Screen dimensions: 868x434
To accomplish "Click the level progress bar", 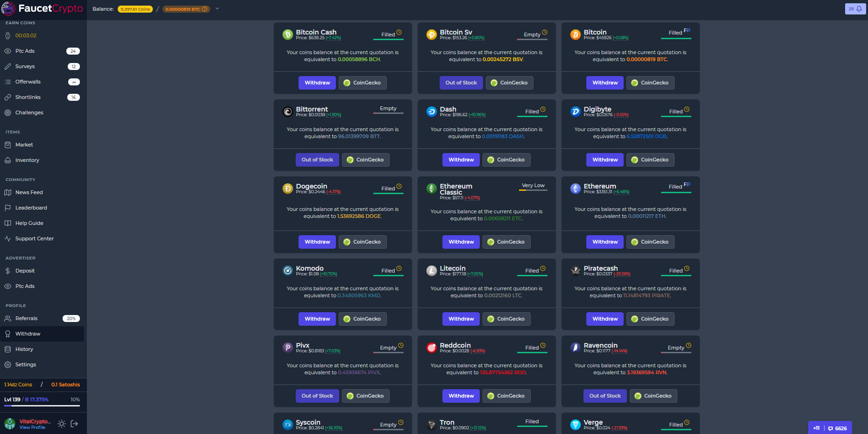I will (42, 406).
